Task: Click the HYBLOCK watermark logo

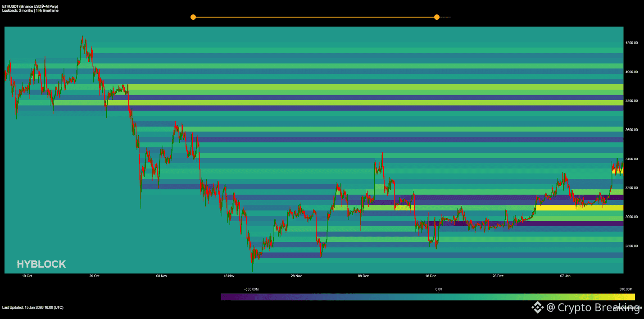Action: [x=41, y=264]
